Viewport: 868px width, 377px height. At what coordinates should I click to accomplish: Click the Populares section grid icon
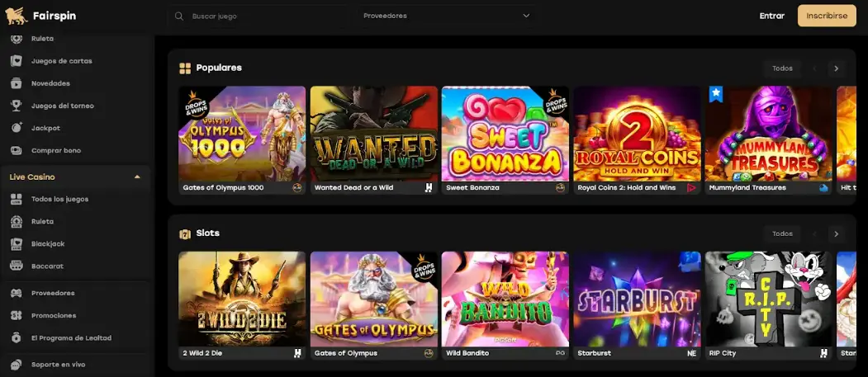[185, 68]
